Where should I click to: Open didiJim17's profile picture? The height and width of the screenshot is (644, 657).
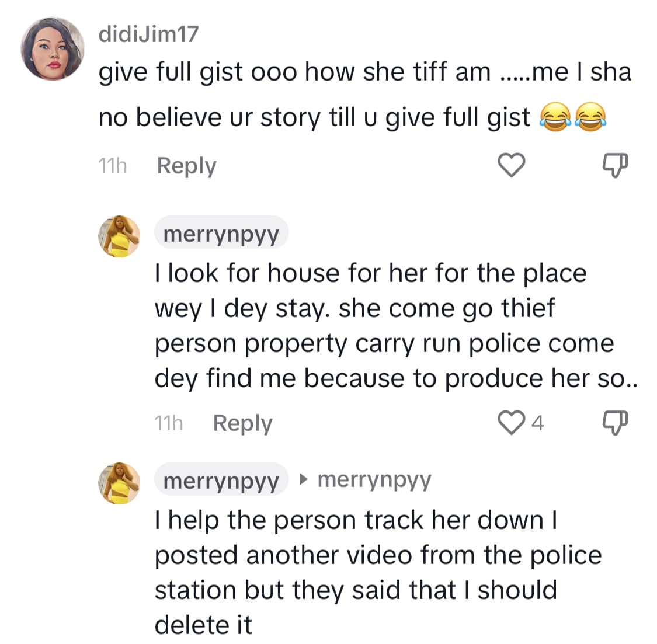click(53, 48)
